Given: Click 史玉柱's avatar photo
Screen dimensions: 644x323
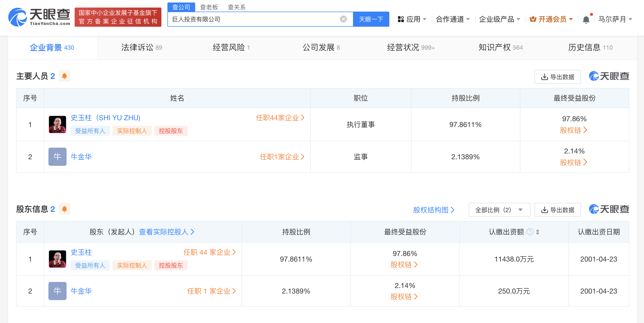Looking at the screenshot, I should pos(57,124).
